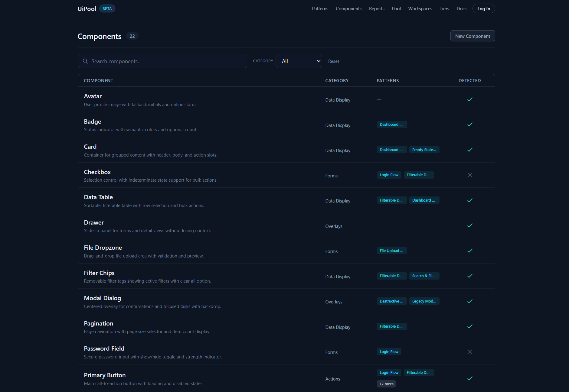Viewport: 569px width, 392px height.
Task: Click the Destructive pattern tag
Action: (392, 301)
